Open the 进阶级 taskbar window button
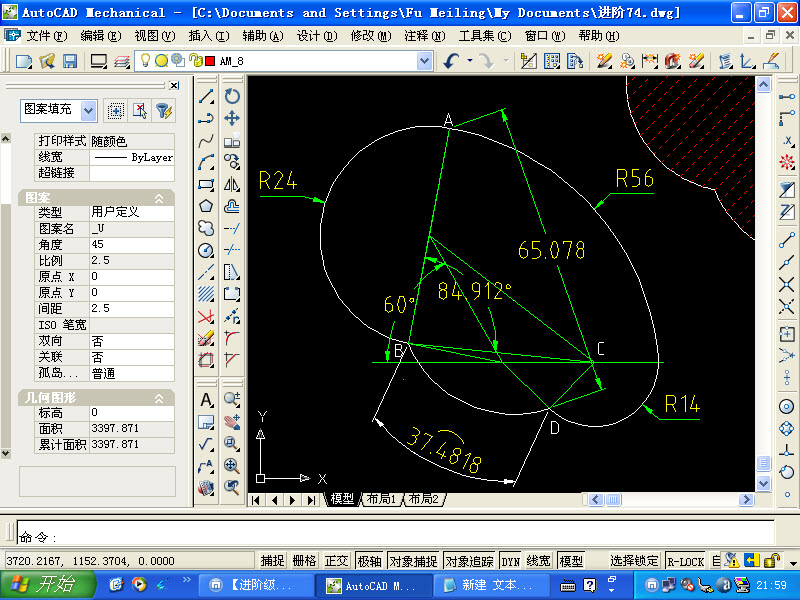The width and height of the screenshot is (800, 600). 257,586
